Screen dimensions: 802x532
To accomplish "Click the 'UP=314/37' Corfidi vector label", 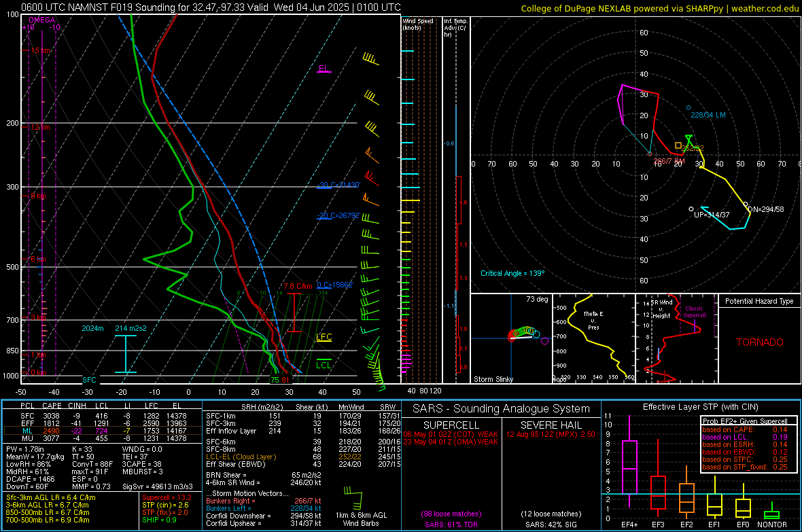I will [x=712, y=215].
